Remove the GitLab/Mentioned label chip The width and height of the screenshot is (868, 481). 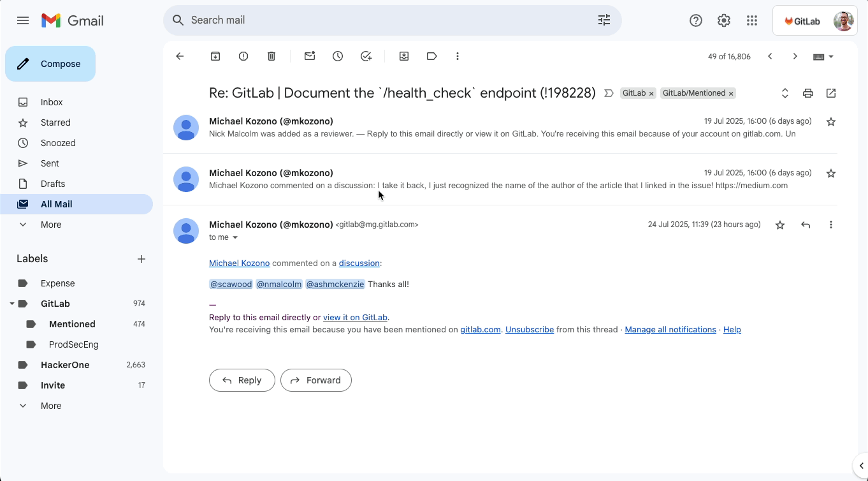[731, 94]
